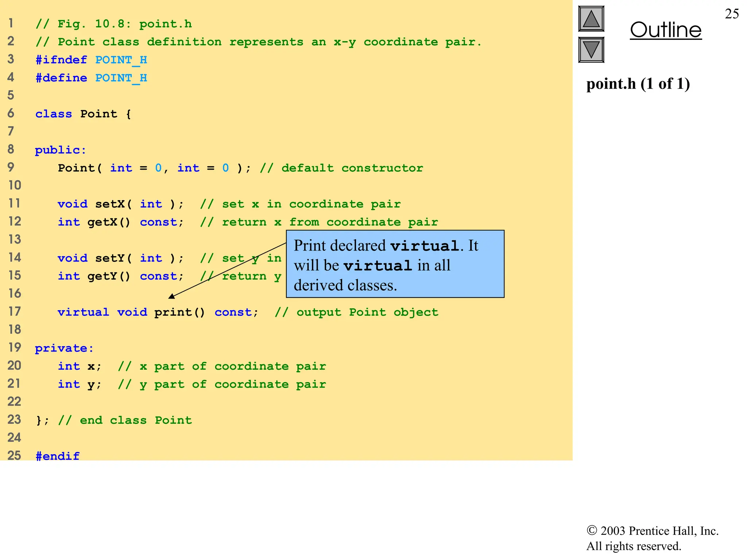
Task: Click the '#endif' directive
Action: (x=58, y=456)
